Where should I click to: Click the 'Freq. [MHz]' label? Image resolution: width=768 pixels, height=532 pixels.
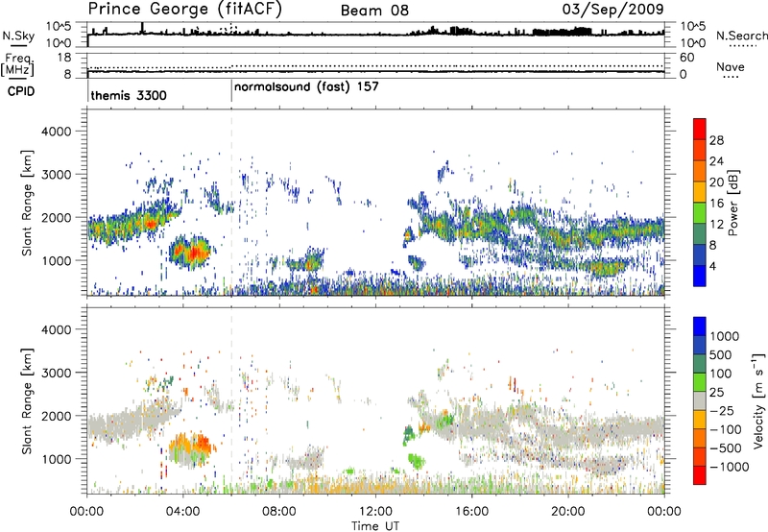click(18, 64)
